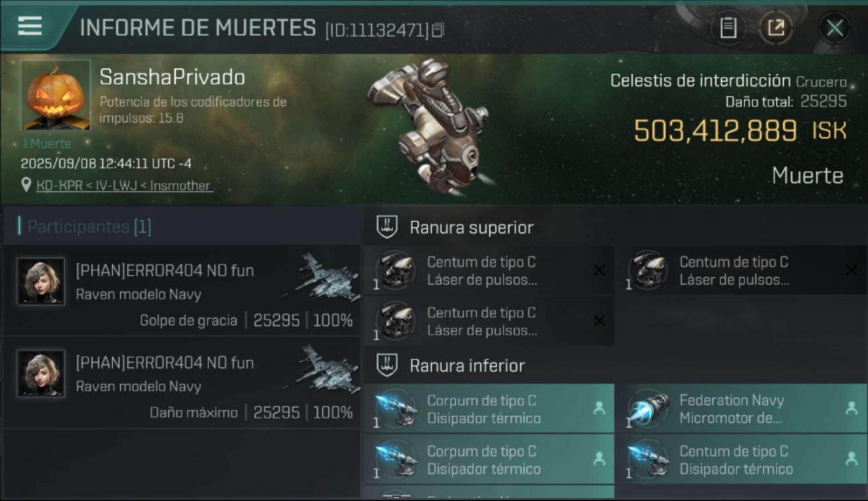Open the Participantes [1] section
The height and width of the screenshot is (501, 868).
[89, 226]
